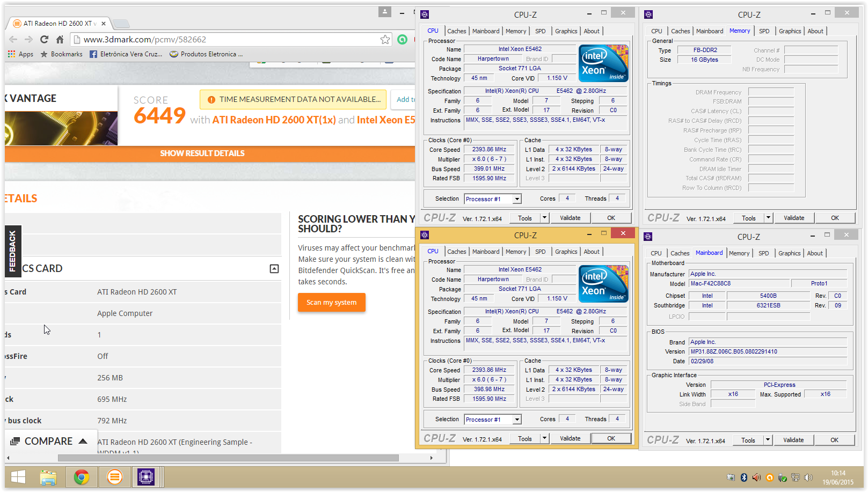
Task: Click the white volume tray icon
Action: [x=808, y=478]
